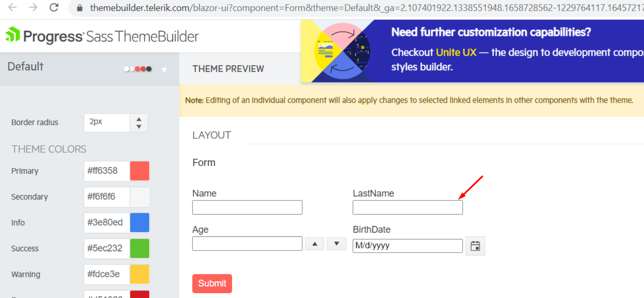Select the Primary red color swatch

139,171
